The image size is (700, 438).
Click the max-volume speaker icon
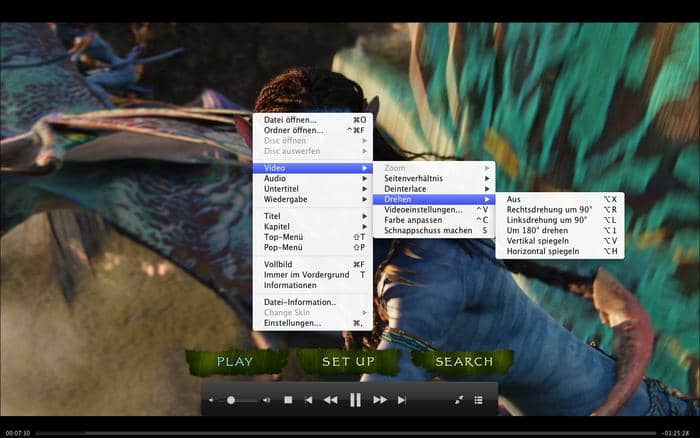266,400
